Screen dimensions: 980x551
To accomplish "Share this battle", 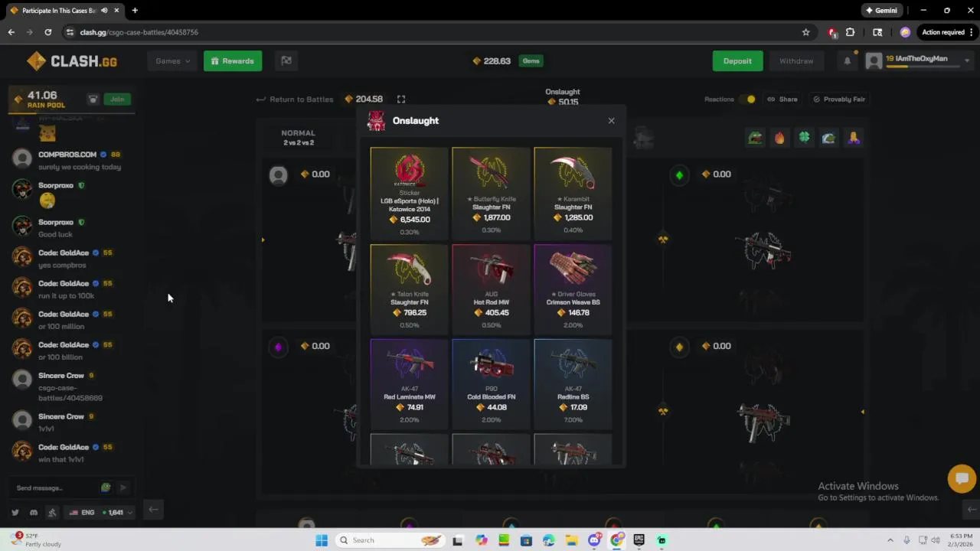I will (782, 99).
